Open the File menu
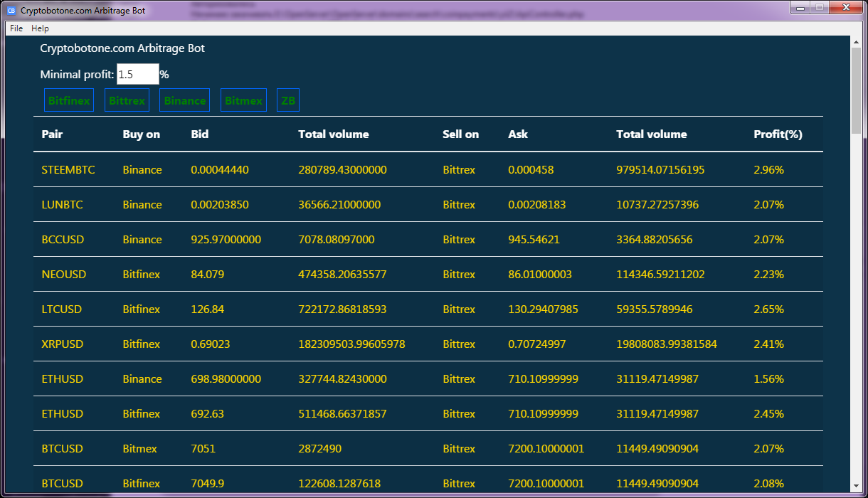868x498 pixels. 16,28
